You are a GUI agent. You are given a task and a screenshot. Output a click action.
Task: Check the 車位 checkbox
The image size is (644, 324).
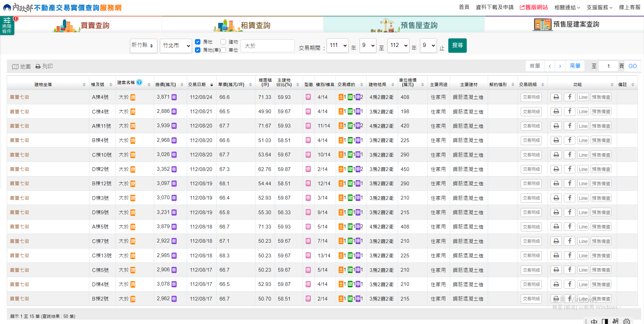223,50
